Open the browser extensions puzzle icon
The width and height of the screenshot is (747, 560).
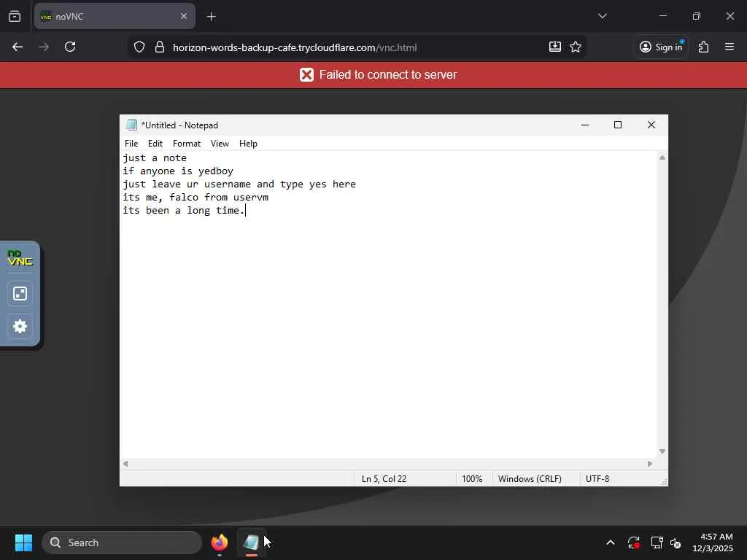(704, 47)
